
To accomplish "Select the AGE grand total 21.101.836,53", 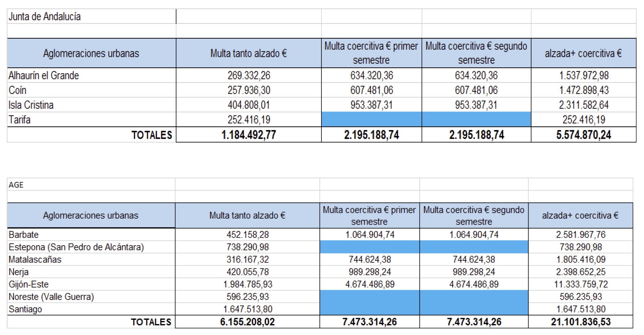I will click(581, 322).
